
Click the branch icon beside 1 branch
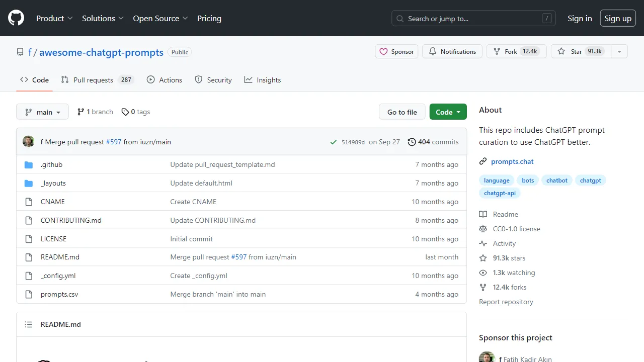click(x=80, y=112)
